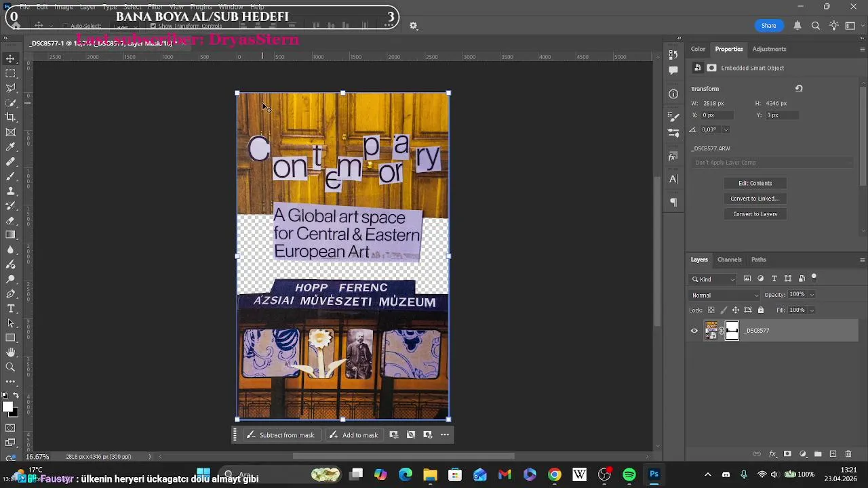
Task: Select the Polygonal Lasso tool
Action: click(x=10, y=88)
